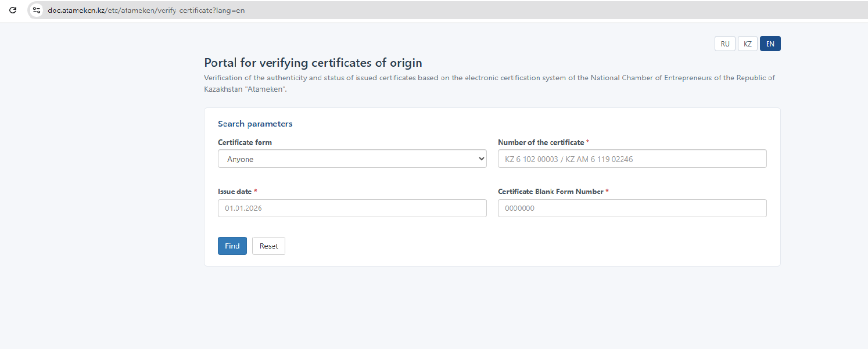
Task: Click the Number of the certificate label
Action: coord(543,142)
